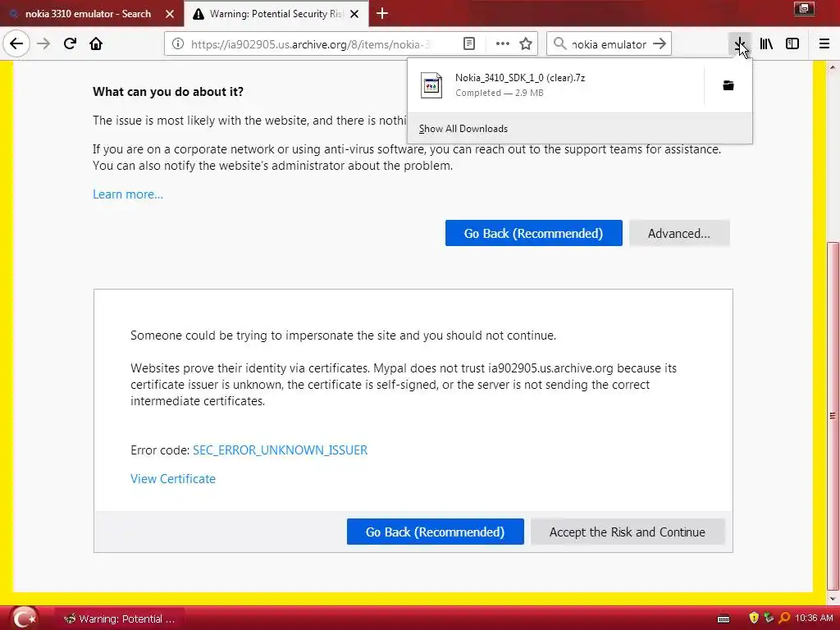
Task: Click the Start button on taskbar
Action: coord(25,619)
